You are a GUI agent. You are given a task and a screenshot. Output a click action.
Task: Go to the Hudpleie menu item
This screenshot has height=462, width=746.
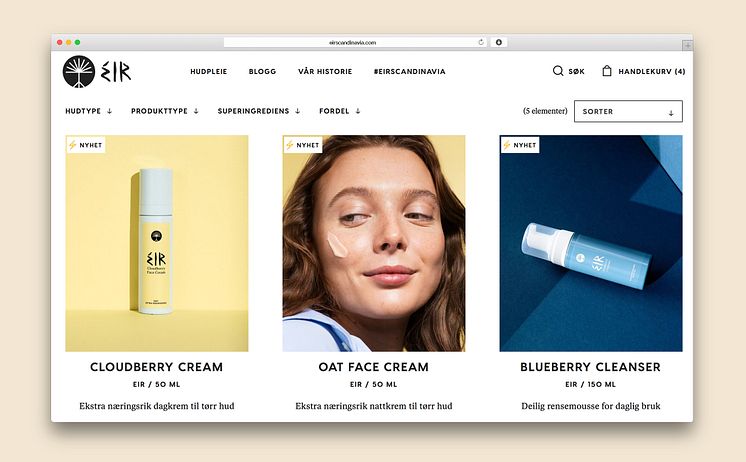coord(209,71)
